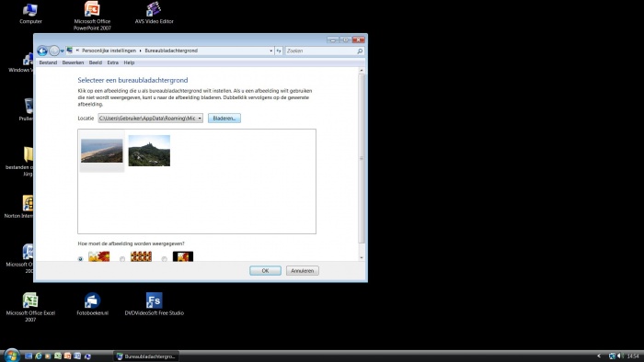This screenshot has height=362, width=644.
Task: Click the address bar location icon
Action: tap(70, 51)
